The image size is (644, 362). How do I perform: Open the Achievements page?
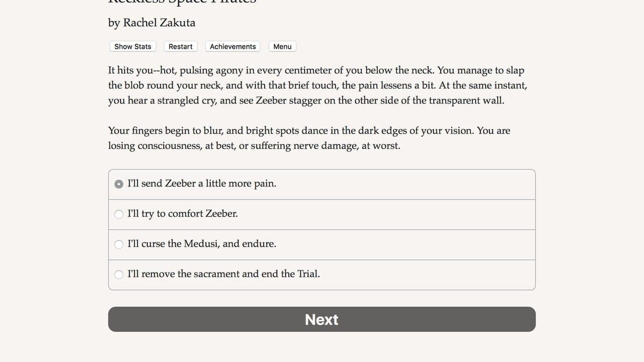pos(233,46)
